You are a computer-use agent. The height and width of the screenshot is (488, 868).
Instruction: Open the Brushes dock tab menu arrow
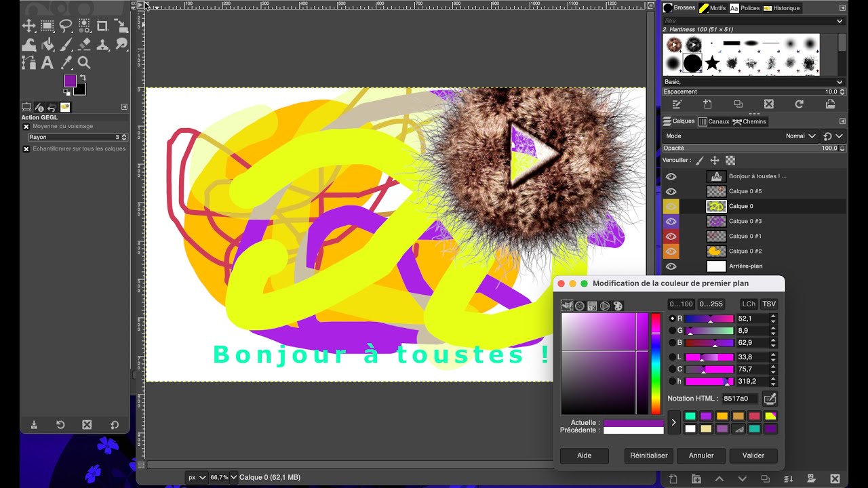(842, 8)
